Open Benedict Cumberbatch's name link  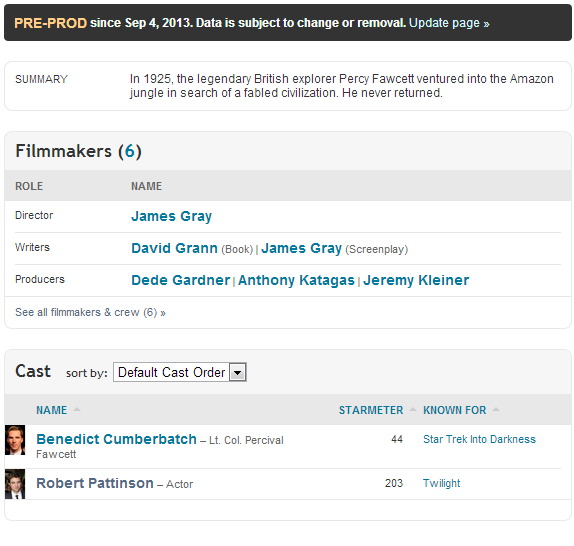116,439
